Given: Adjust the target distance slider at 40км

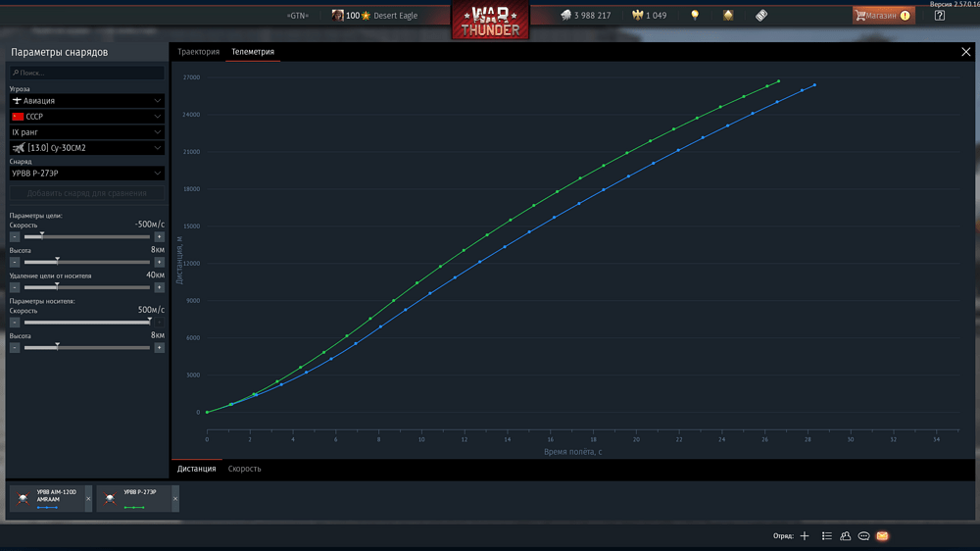Looking at the screenshot, I should click(x=87, y=287).
